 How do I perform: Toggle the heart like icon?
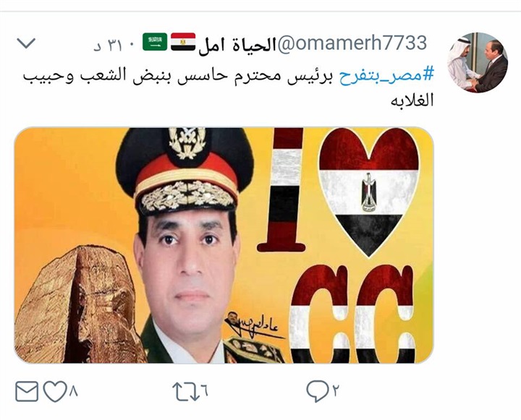55,392
